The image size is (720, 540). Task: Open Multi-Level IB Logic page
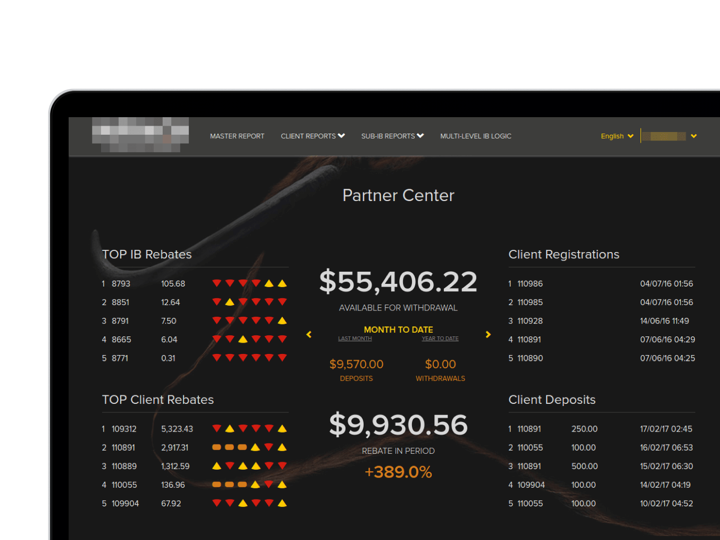coord(476,136)
